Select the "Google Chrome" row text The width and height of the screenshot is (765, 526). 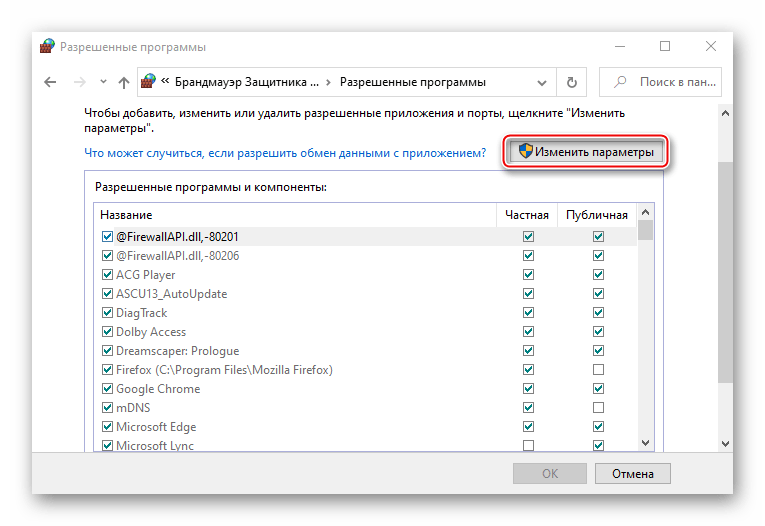pyautogui.click(x=158, y=389)
